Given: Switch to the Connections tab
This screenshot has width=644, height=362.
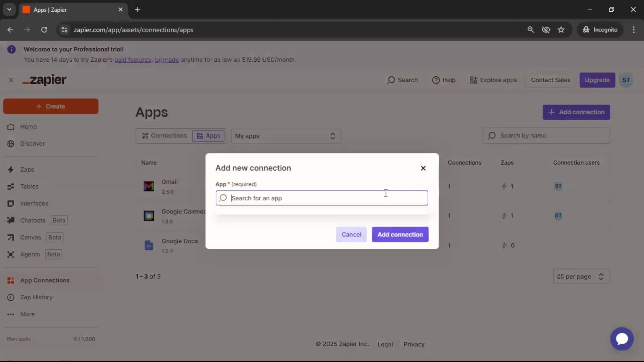Looking at the screenshot, I should point(164,136).
